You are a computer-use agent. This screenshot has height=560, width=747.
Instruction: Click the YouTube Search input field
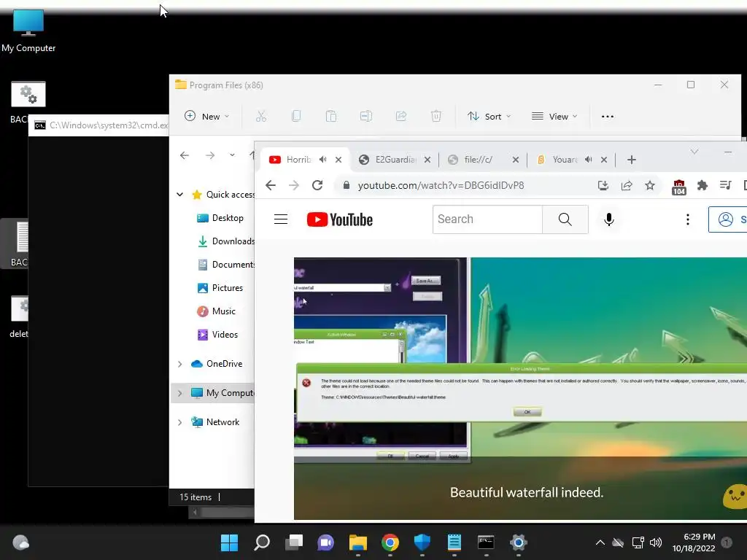487,219
